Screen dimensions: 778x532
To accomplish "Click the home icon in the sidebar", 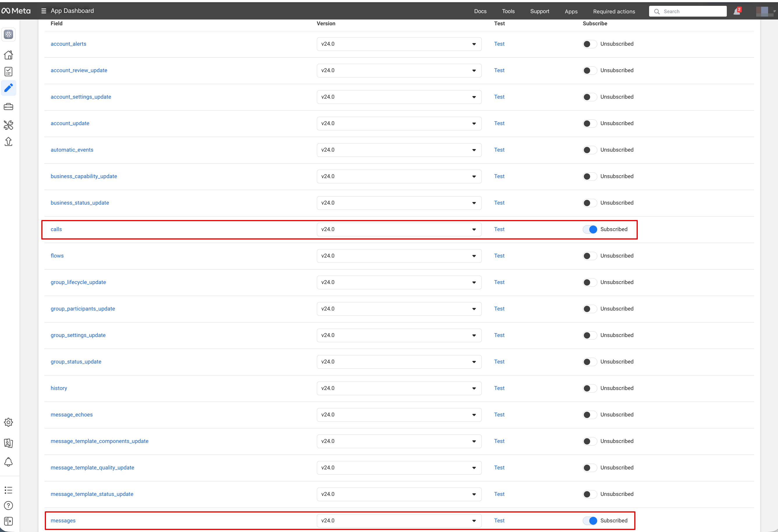I will point(8,55).
